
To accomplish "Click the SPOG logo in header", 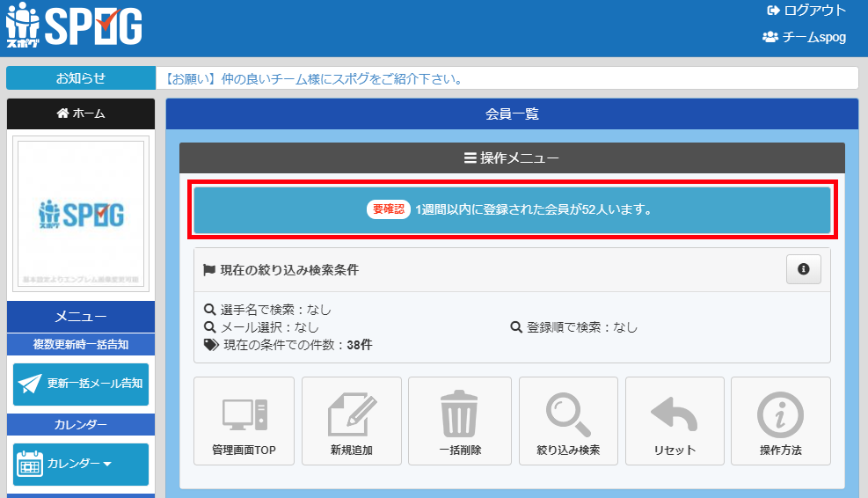I will tap(73, 27).
